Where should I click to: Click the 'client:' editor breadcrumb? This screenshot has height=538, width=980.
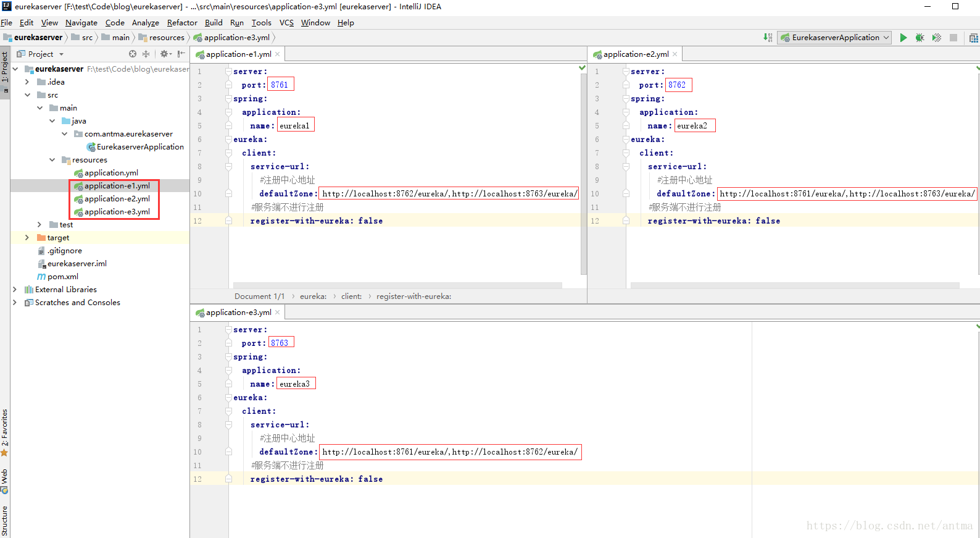pos(351,296)
